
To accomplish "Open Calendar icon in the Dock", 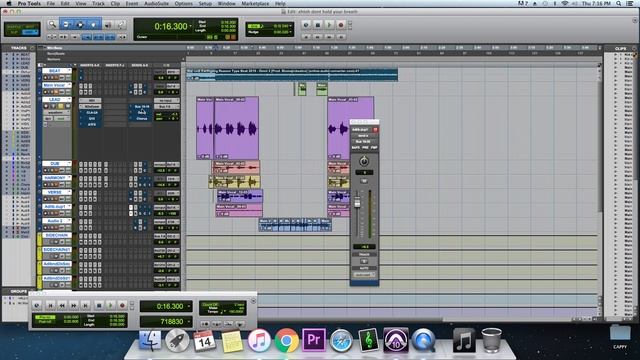I will pyautogui.click(x=204, y=340).
